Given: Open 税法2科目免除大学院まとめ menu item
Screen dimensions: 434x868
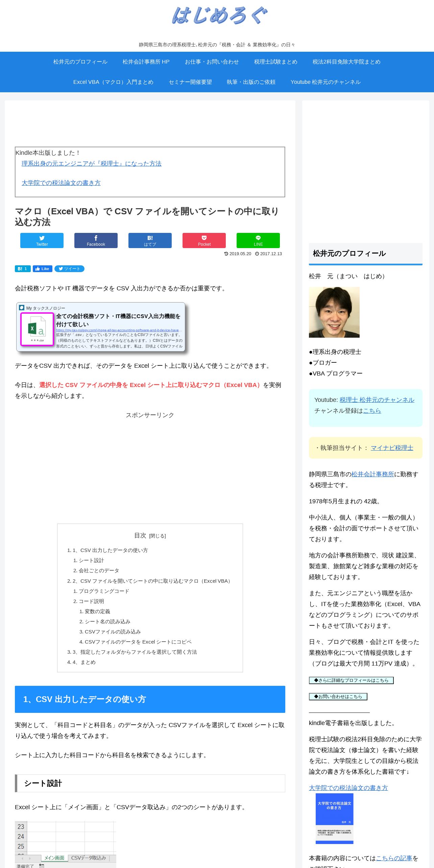Looking at the screenshot, I should [x=346, y=62].
